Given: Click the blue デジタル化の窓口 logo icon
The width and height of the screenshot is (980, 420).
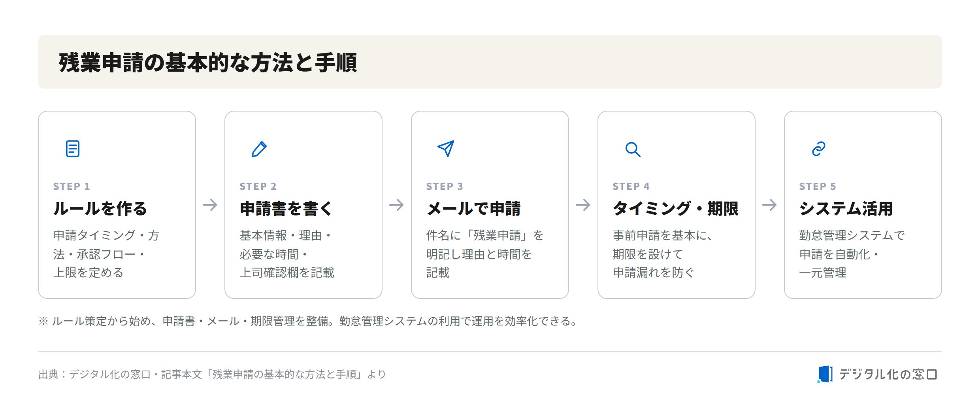Looking at the screenshot, I should [825, 374].
